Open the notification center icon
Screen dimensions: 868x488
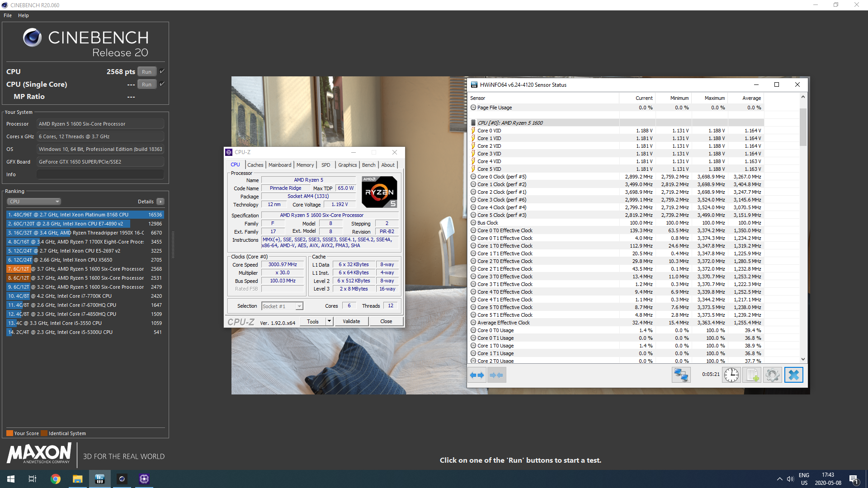854,479
